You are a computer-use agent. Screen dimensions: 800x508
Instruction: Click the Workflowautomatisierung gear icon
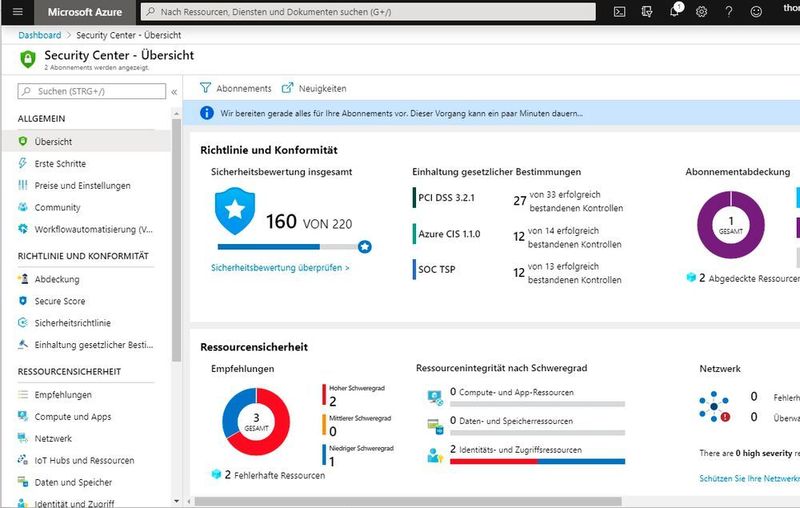(22, 229)
